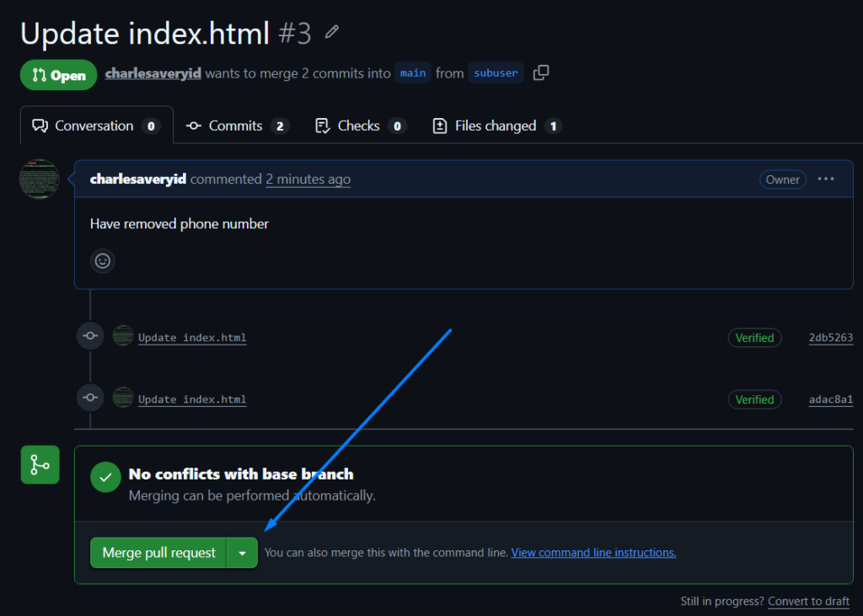
Task: Click the Convert to draft link
Action: [808, 601]
